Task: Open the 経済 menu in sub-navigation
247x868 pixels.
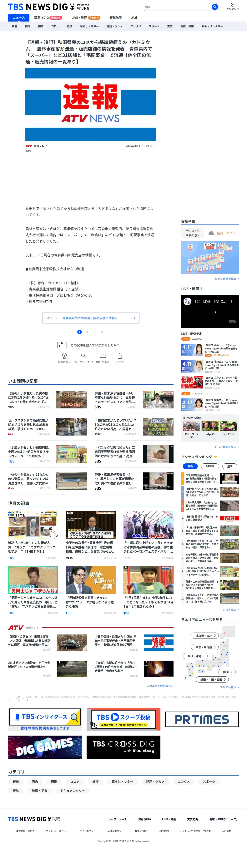Action: point(69,26)
